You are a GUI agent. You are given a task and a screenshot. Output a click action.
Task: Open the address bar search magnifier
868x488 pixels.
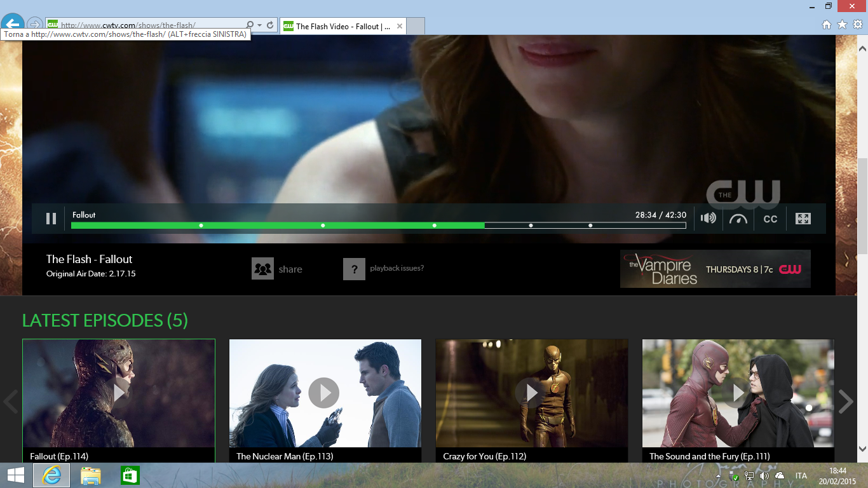click(250, 25)
